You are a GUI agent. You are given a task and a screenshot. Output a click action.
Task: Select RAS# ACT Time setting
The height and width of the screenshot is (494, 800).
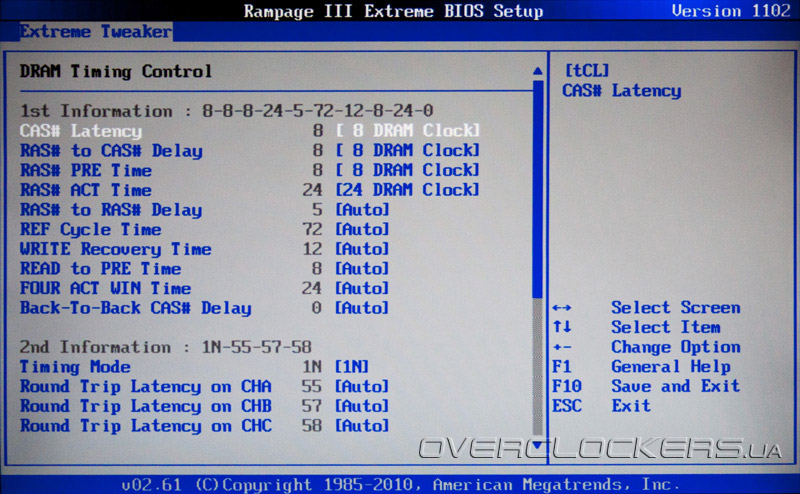pyautogui.click(x=86, y=190)
